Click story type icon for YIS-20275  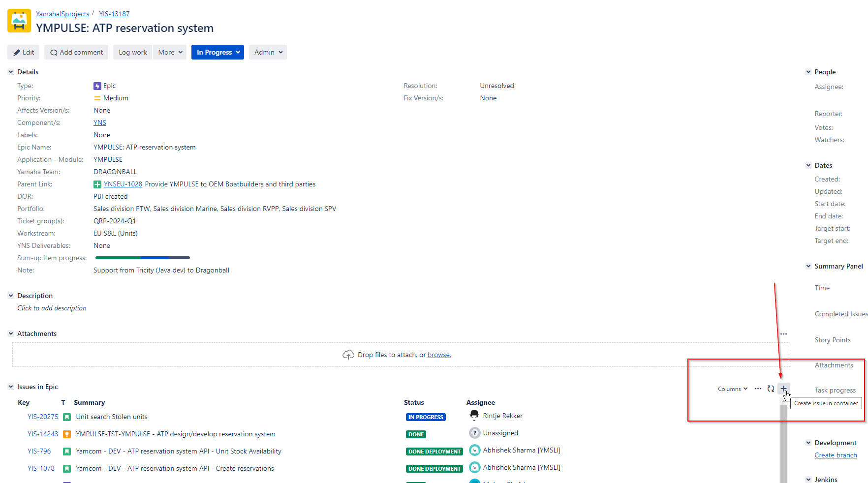point(67,417)
